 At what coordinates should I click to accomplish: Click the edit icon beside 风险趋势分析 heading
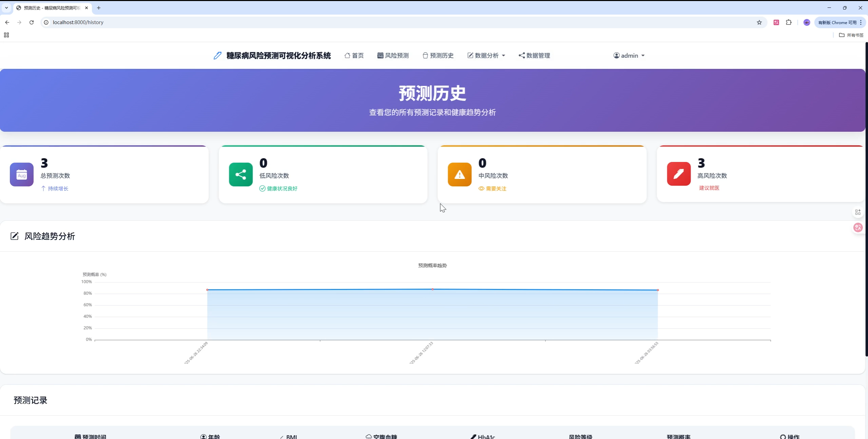[14, 236]
